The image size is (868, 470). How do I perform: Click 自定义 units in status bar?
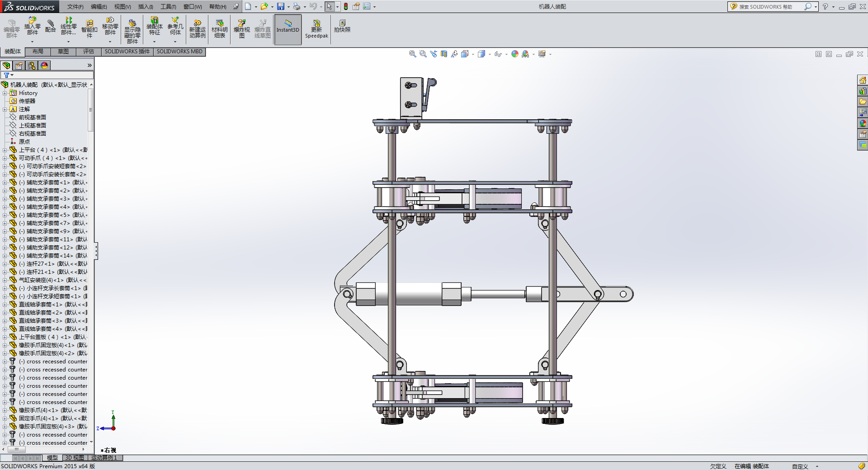[800, 466]
